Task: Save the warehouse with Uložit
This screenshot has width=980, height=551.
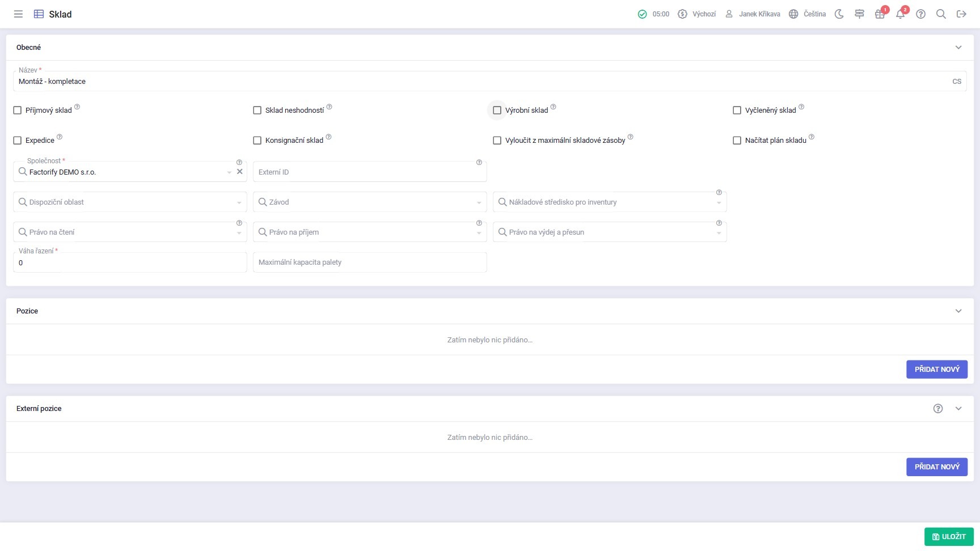Action: 949,537
